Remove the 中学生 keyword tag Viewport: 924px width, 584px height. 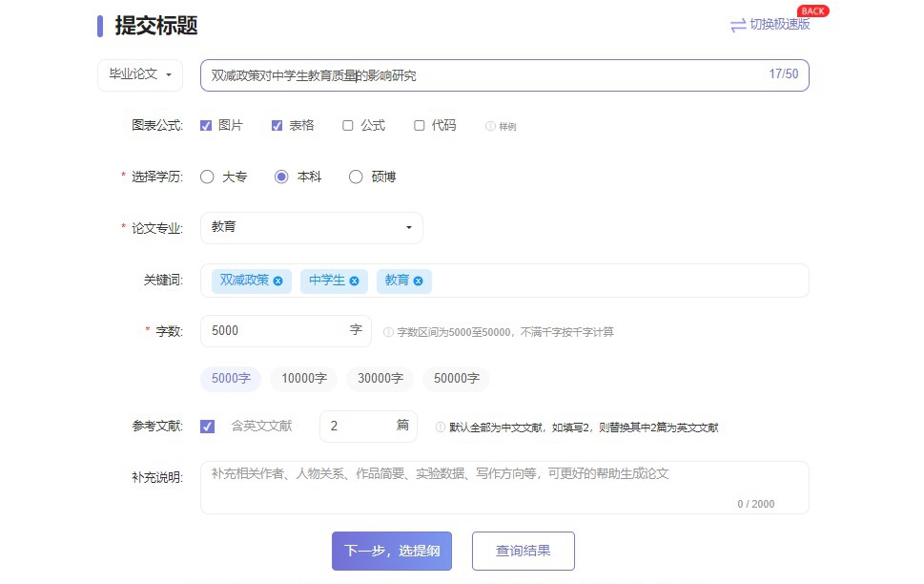354,281
